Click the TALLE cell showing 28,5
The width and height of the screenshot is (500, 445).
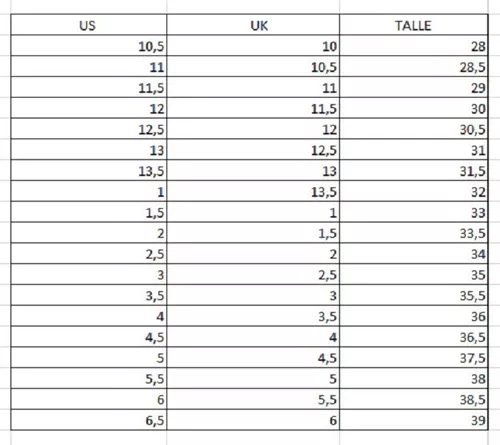tap(414, 66)
